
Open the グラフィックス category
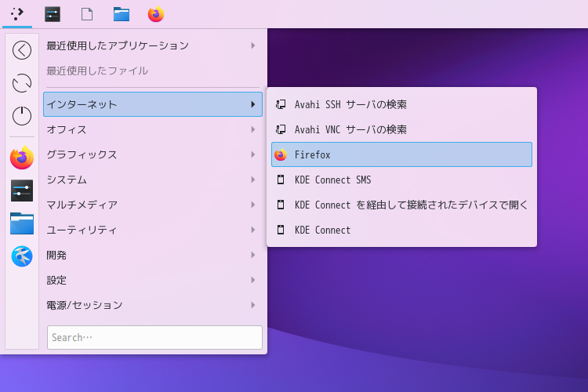[x=153, y=154]
